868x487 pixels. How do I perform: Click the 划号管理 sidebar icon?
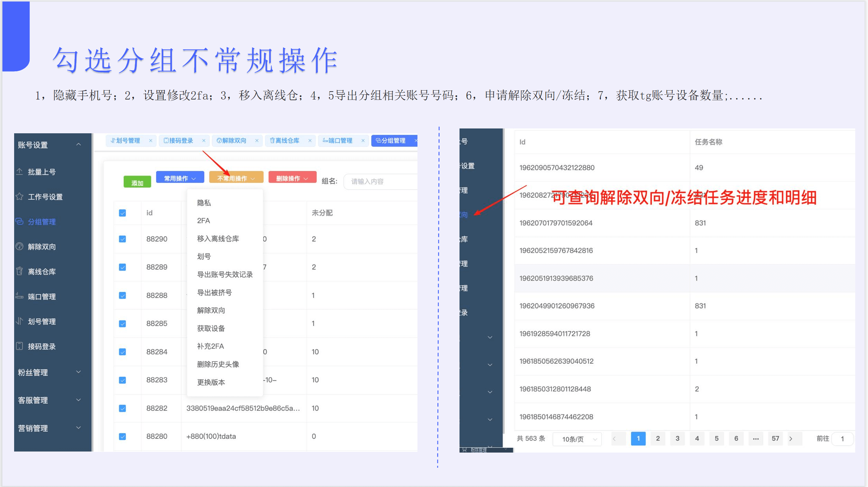(20, 321)
